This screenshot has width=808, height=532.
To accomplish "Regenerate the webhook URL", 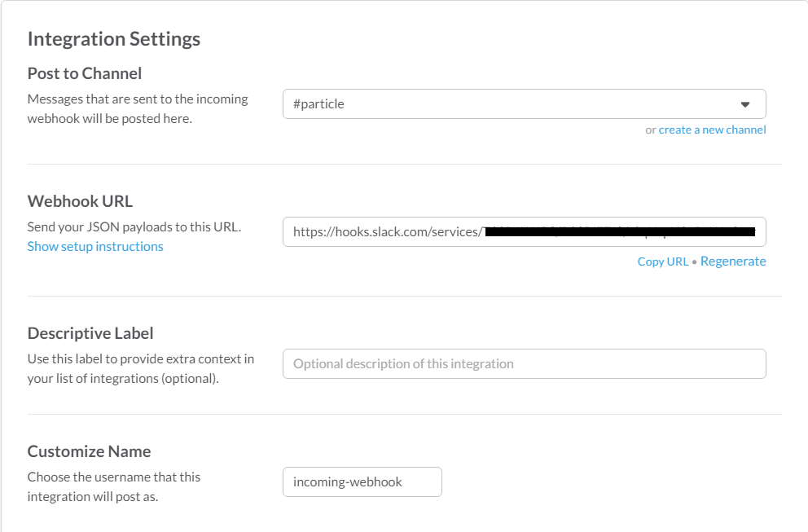I will point(733,262).
